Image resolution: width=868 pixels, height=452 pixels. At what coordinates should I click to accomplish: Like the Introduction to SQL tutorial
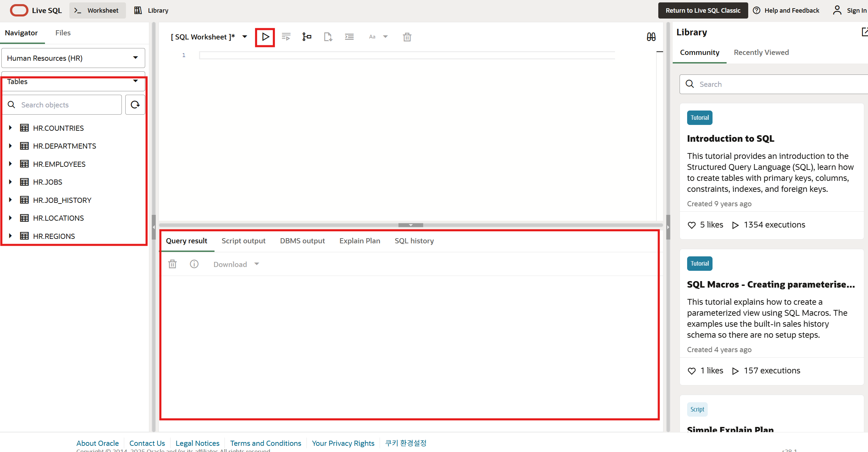692,225
